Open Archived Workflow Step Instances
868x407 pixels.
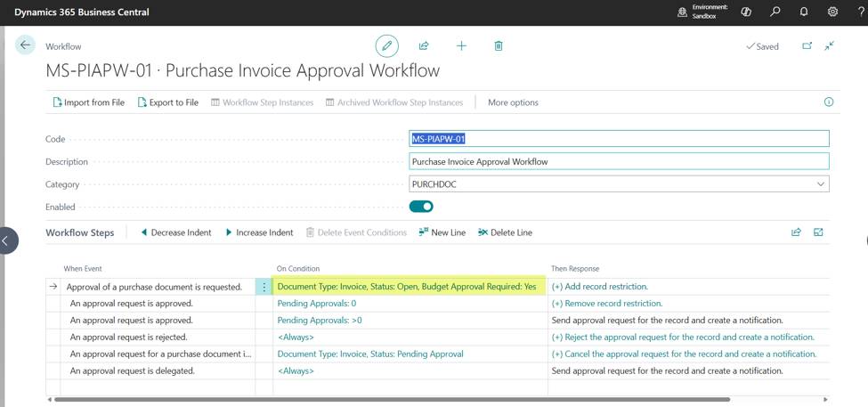394,102
